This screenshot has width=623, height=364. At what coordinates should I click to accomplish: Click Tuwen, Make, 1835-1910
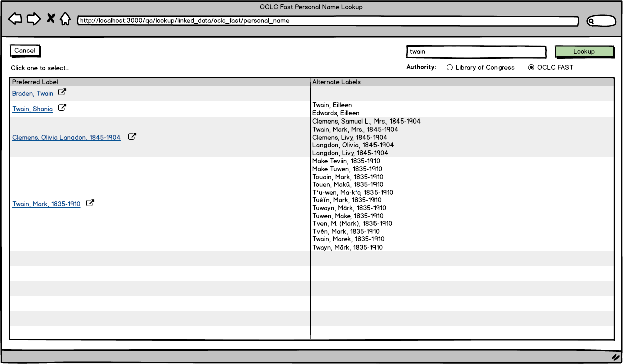pyautogui.click(x=347, y=216)
